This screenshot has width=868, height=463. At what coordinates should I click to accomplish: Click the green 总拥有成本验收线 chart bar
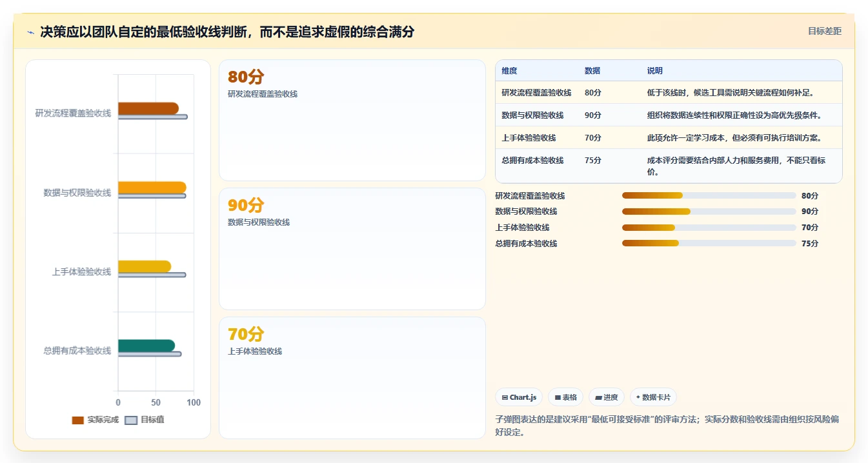(x=146, y=346)
